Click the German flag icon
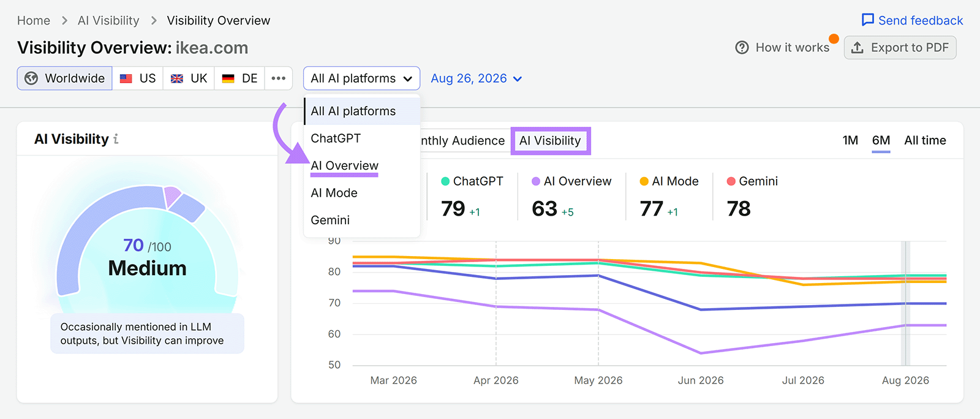Screen dimensions: 980x419 pyautogui.click(x=228, y=78)
